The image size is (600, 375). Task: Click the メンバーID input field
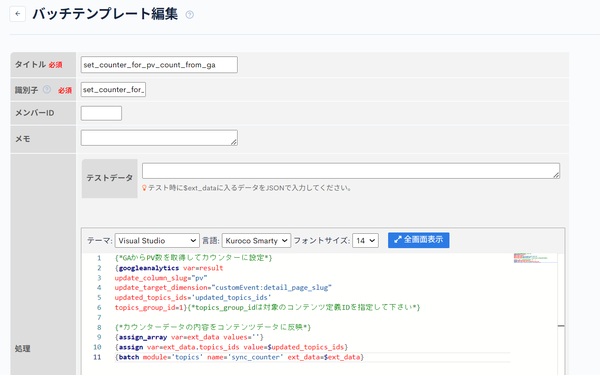(101, 113)
